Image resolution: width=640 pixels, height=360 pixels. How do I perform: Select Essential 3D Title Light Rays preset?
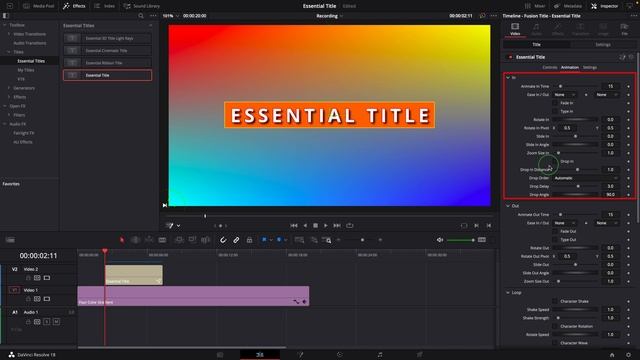[x=107, y=38]
